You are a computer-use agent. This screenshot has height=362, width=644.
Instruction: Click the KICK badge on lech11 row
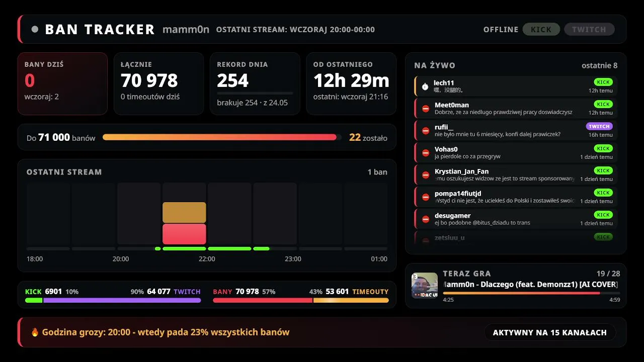coord(603,82)
